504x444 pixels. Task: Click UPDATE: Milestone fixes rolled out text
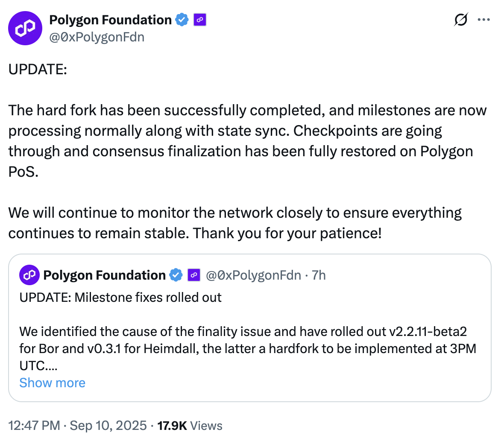tap(120, 297)
